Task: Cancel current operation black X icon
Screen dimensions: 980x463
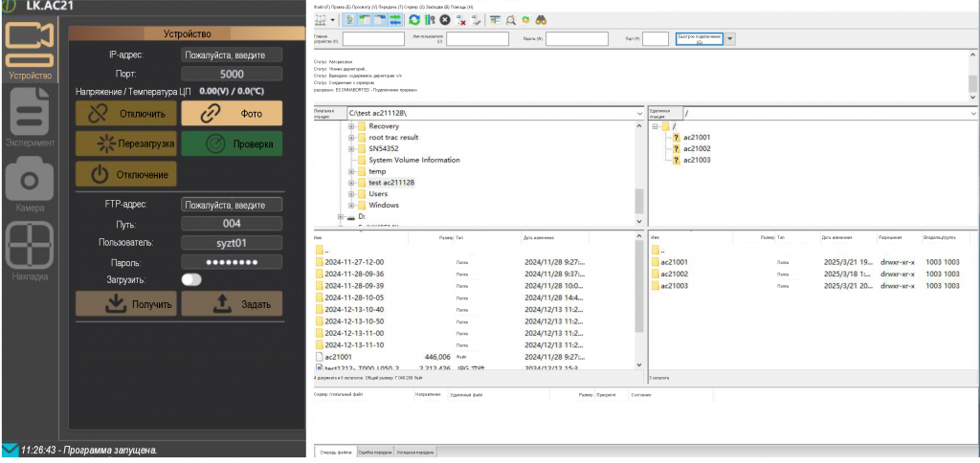Action: (x=446, y=20)
